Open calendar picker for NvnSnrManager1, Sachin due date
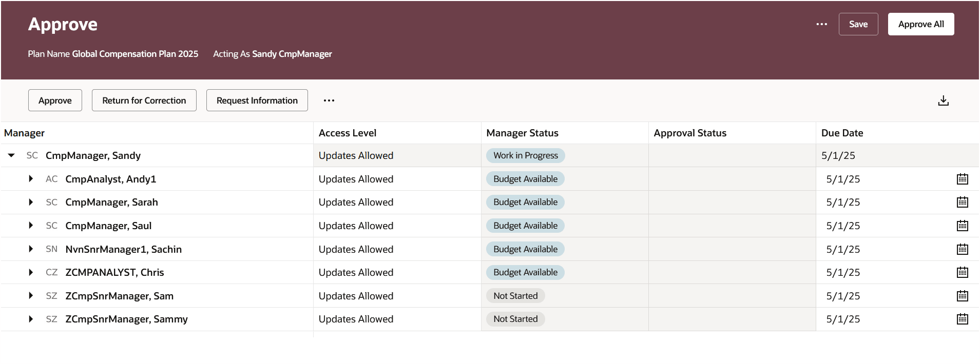 [x=962, y=249]
